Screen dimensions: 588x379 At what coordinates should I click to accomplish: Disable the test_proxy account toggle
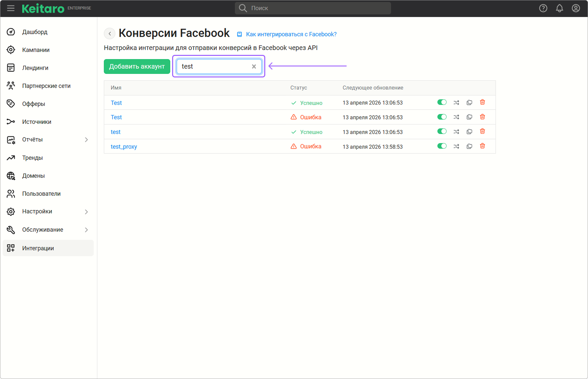pos(442,146)
